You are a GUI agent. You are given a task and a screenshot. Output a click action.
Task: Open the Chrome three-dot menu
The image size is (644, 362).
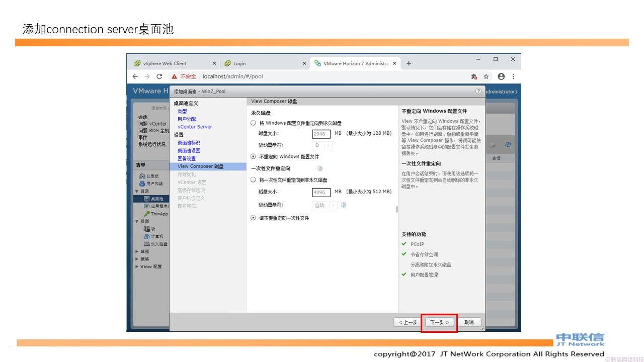click(513, 76)
